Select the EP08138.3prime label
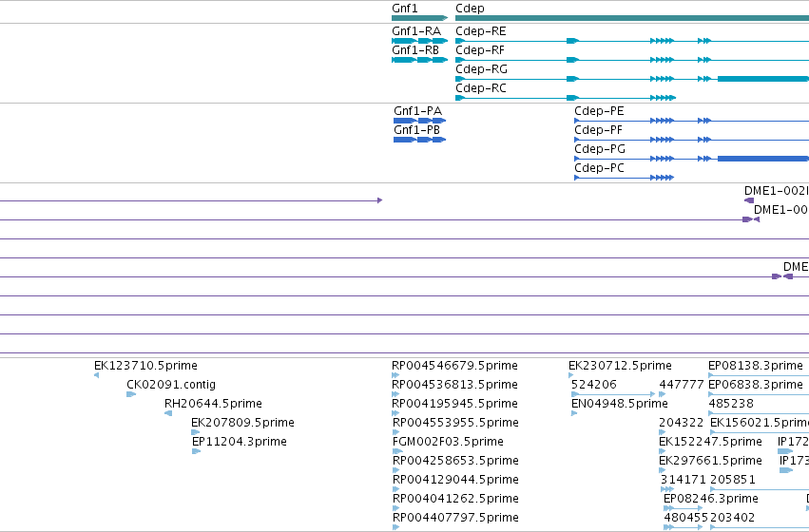The image size is (809, 532). [756, 366]
